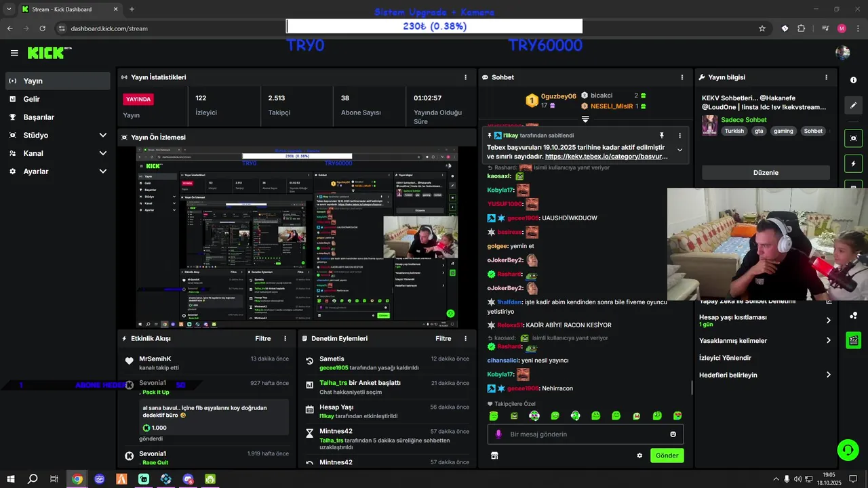Pick the first green emote in emote row

(x=494, y=415)
